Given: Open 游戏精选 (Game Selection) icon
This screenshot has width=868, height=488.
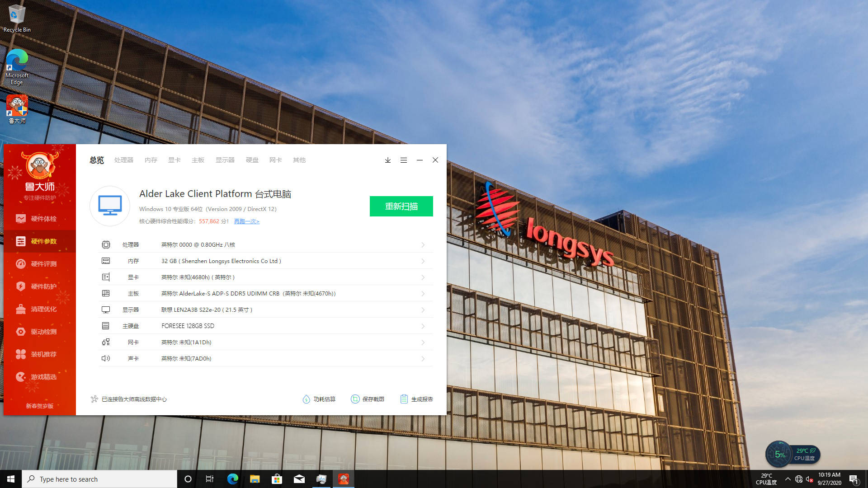Looking at the screenshot, I should tap(38, 376).
